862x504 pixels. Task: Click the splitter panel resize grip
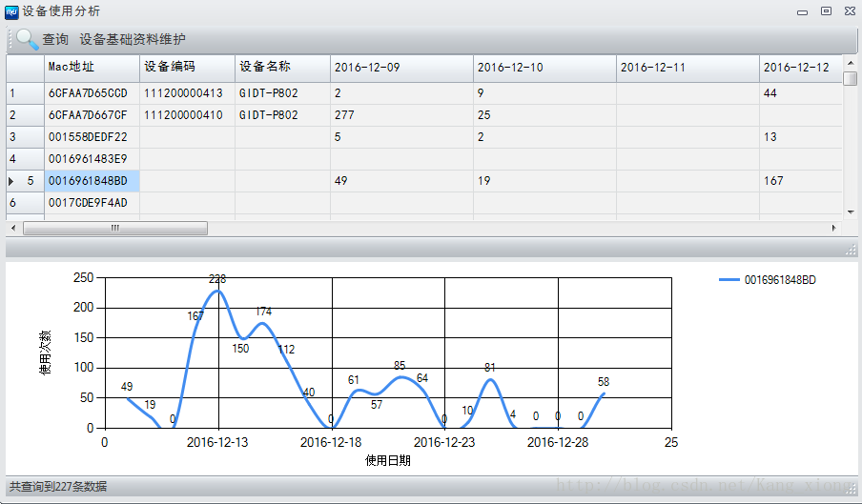851,250
